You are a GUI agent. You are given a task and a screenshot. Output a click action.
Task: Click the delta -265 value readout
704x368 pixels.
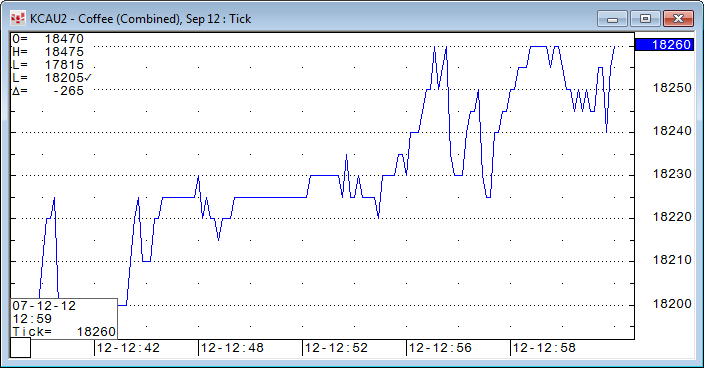click(x=48, y=91)
